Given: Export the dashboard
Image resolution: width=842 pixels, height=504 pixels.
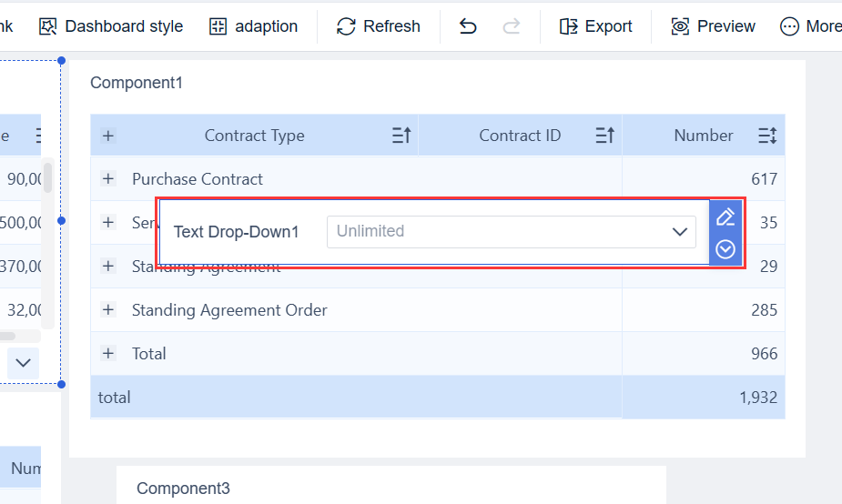Looking at the screenshot, I should click(x=596, y=26).
